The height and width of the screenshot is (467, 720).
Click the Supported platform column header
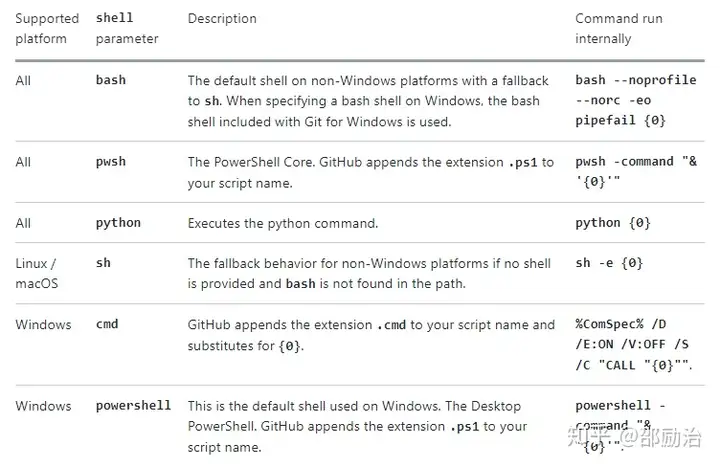[47, 28]
